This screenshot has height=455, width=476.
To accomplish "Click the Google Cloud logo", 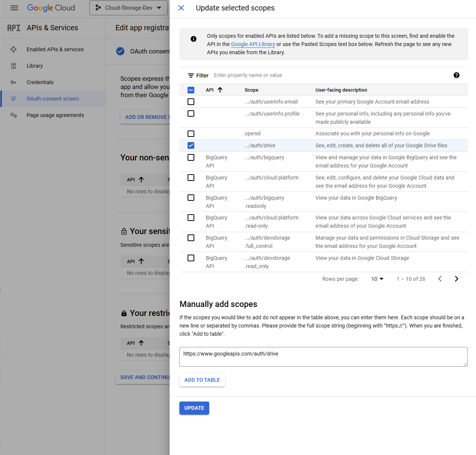I will (x=51, y=8).
